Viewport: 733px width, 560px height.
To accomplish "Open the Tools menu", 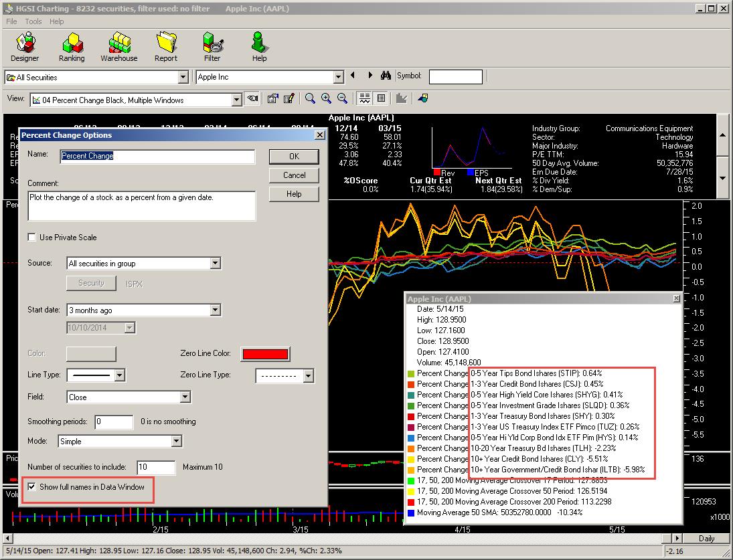I will pos(33,21).
